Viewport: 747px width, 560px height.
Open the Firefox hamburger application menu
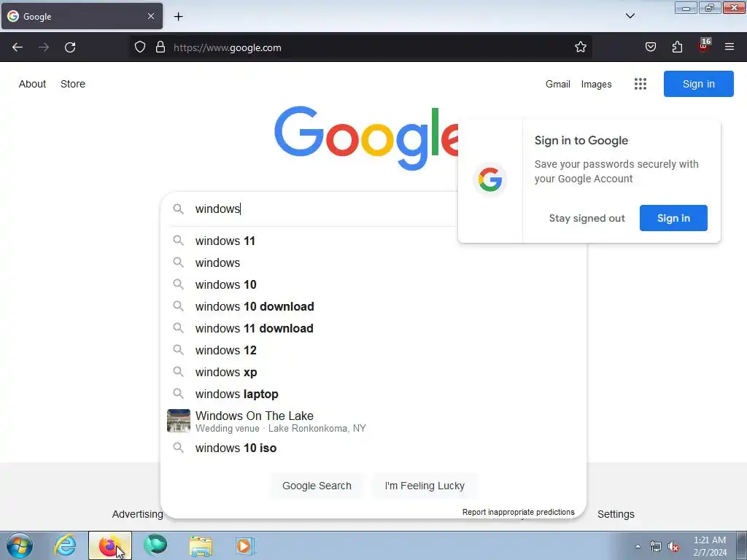729,47
